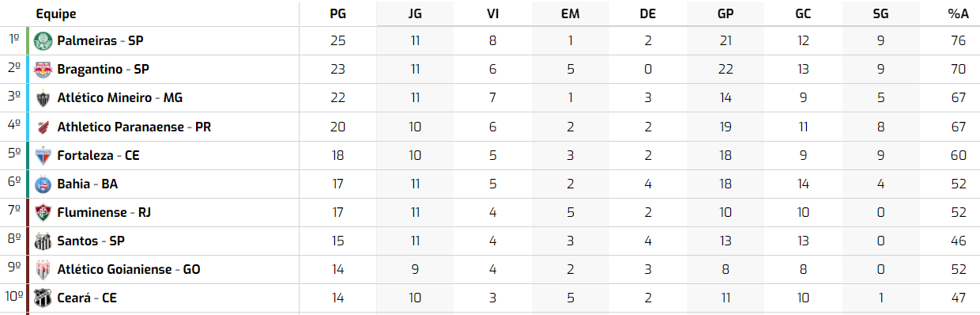
Task: Click the Ceará club crest icon
Action: [x=43, y=298]
